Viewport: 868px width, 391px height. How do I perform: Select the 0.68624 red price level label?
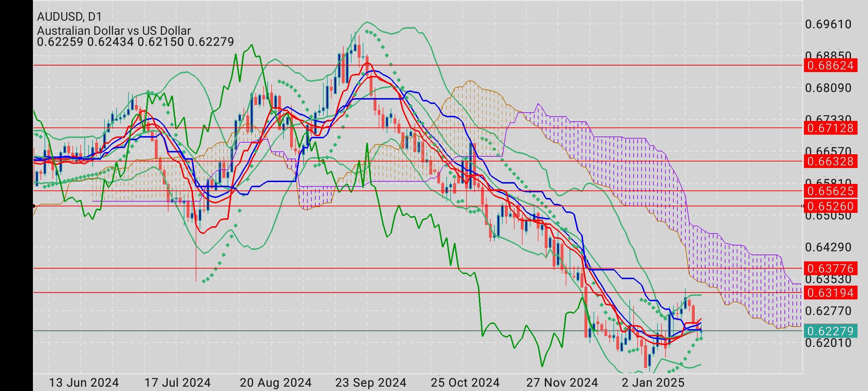point(830,66)
